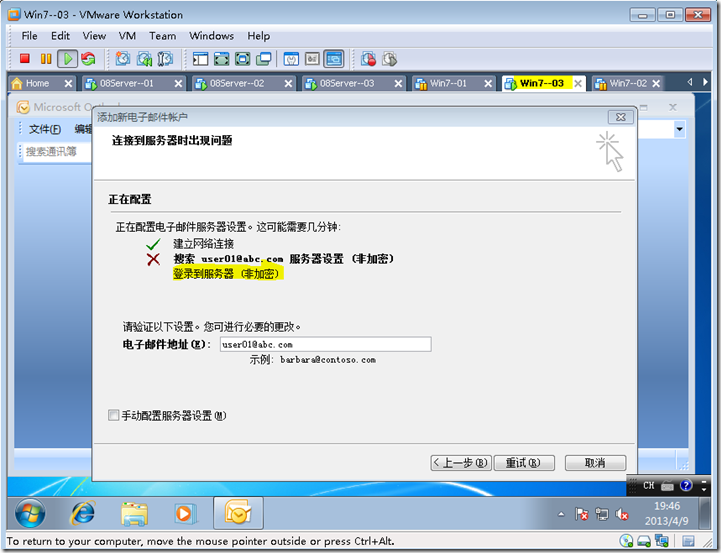Close the add email account dialog
This screenshot has height=553, width=721.
[x=620, y=117]
